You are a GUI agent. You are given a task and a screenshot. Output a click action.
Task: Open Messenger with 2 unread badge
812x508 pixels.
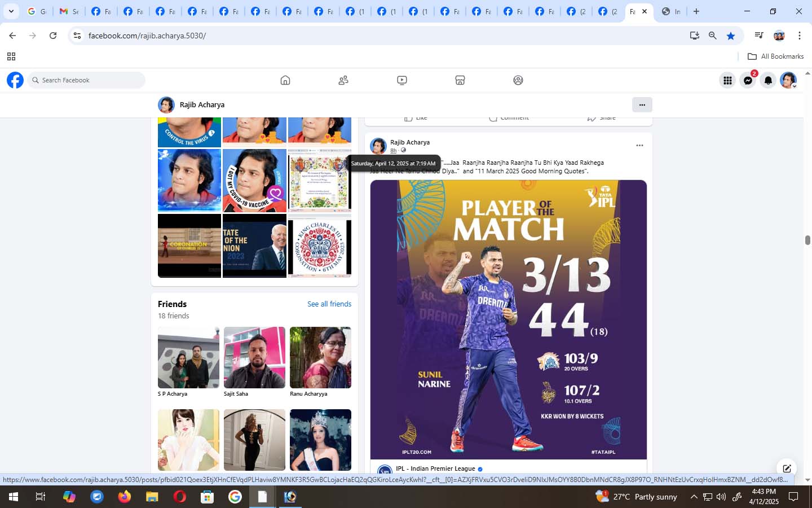point(748,81)
